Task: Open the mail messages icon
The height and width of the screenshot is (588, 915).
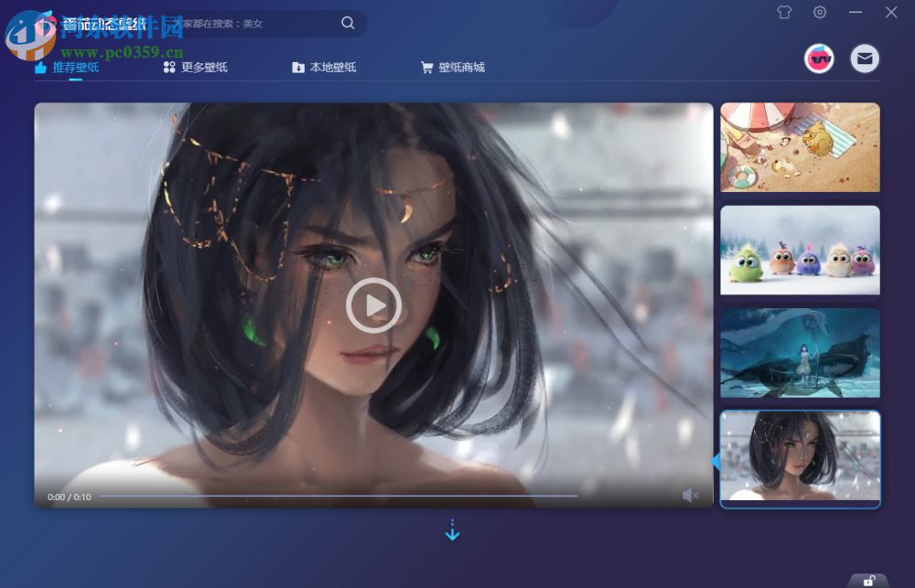Action: pyautogui.click(x=865, y=59)
